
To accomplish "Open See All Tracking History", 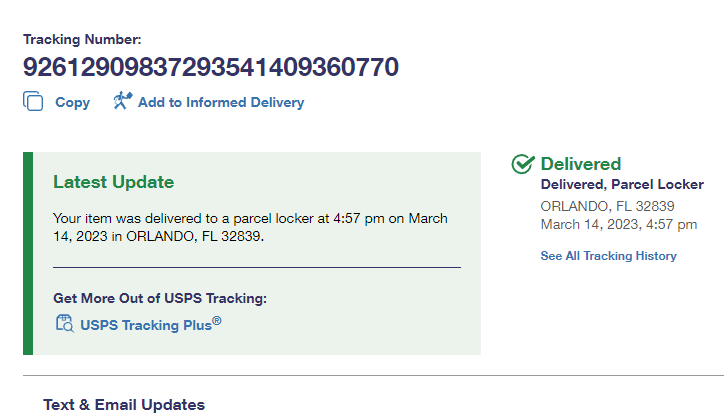I will pos(608,256).
